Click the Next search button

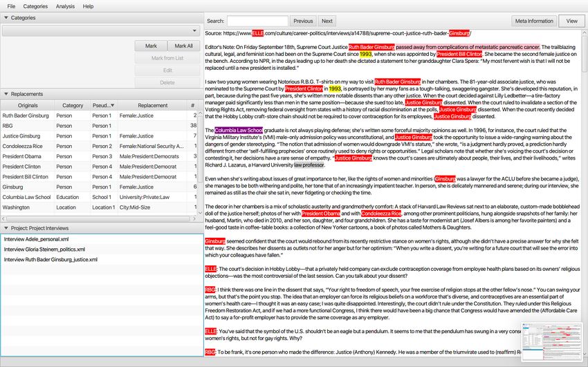[327, 21]
